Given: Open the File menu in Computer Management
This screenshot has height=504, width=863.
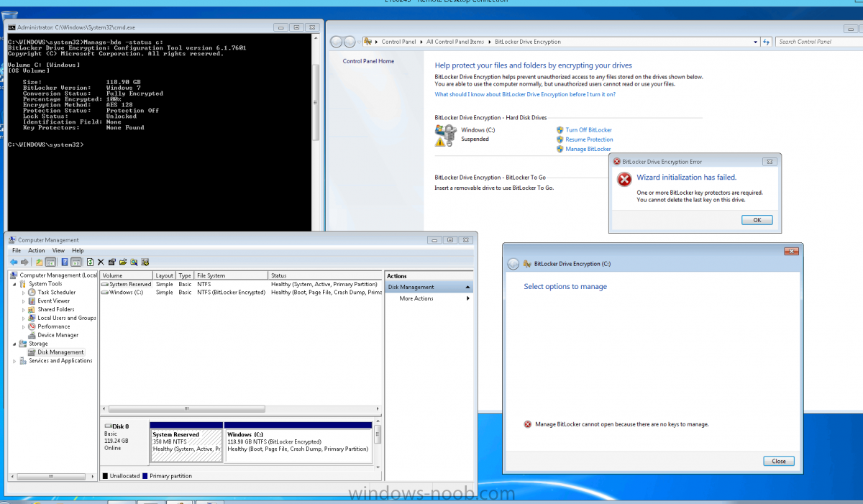Looking at the screenshot, I should click(17, 251).
